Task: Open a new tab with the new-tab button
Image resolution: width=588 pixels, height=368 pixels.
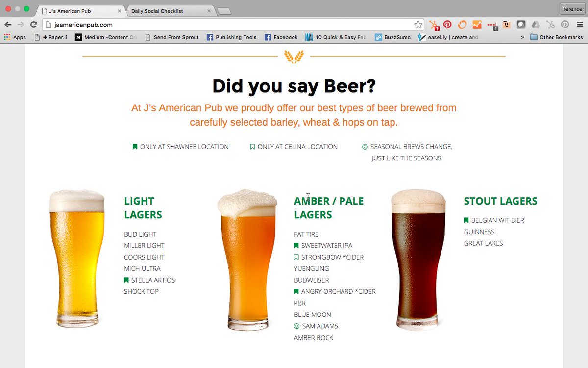Action: coord(224,11)
